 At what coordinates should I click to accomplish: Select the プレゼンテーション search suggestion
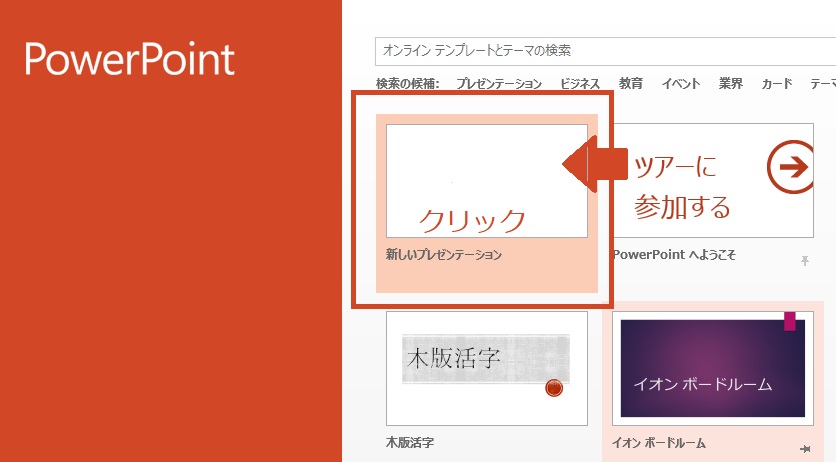click(x=499, y=84)
